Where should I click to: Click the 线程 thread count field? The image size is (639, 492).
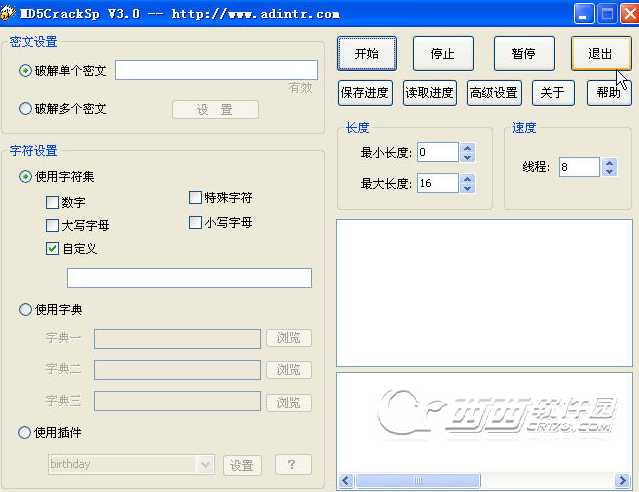point(579,167)
